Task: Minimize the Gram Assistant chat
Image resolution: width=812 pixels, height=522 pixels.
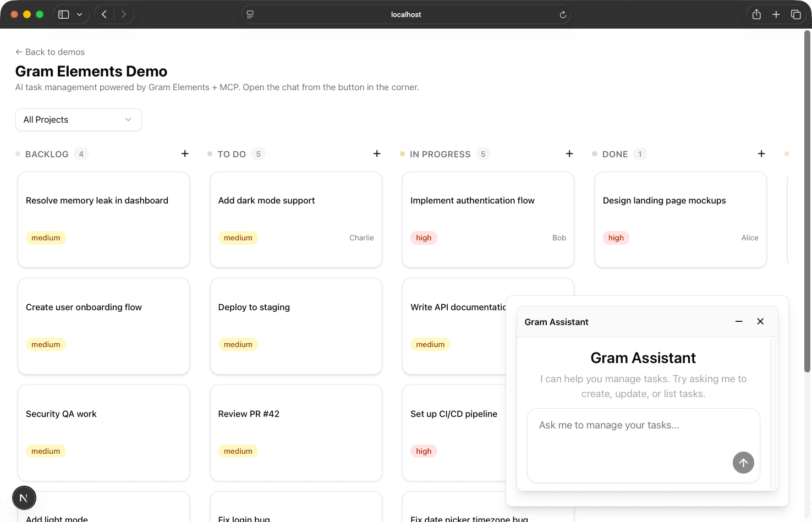Action: coord(738,321)
